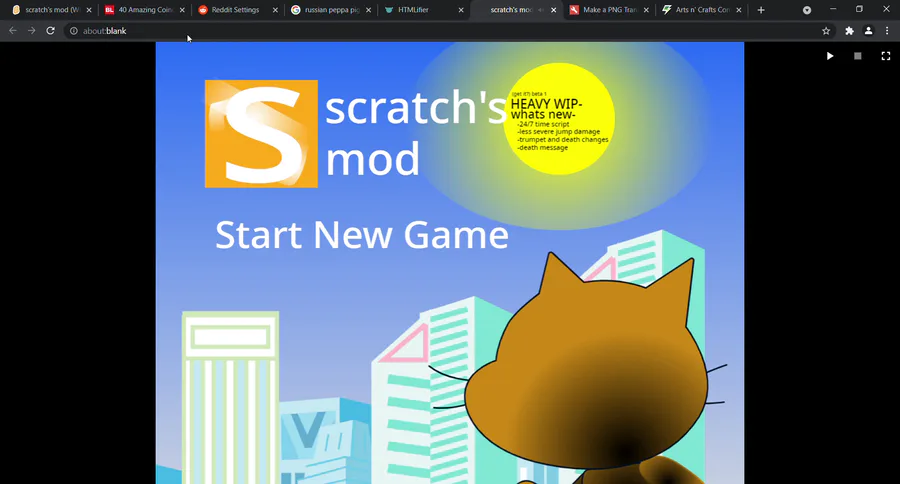
Task: Go forward in browser history
Action: pos(32,30)
